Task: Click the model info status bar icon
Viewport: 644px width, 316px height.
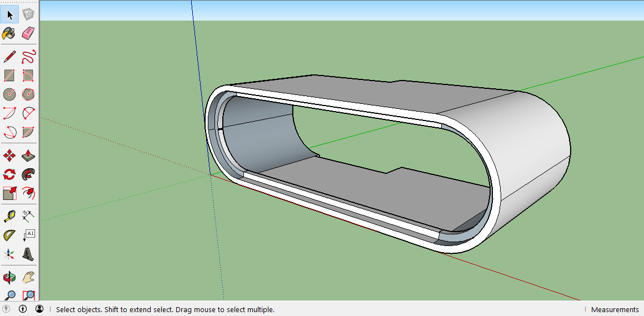Action: (x=23, y=309)
